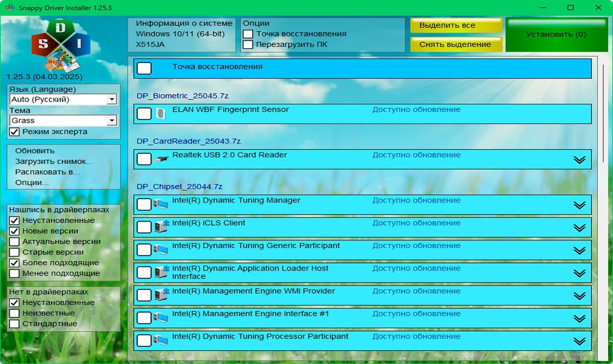The height and width of the screenshot is (364, 613).
Task: Click the fingerprint icon beside ELAN WBF Fingerprint Sensor
Action: click(x=161, y=113)
